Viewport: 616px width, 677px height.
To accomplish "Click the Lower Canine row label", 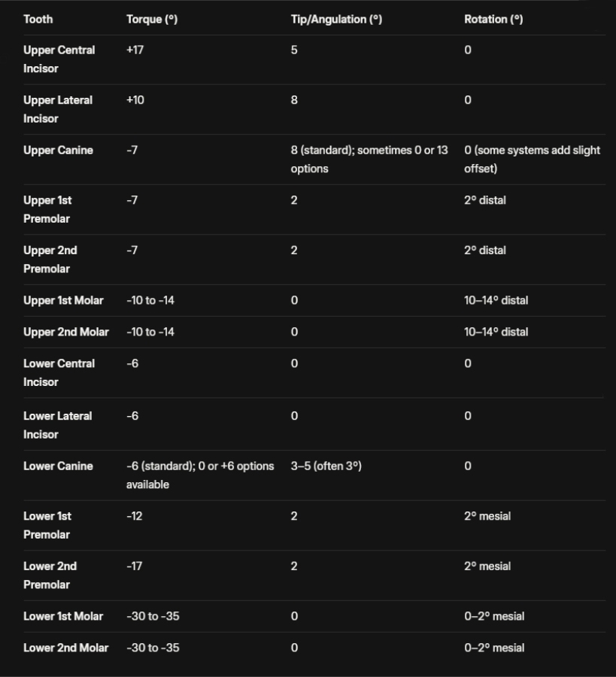I will pyautogui.click(x=58, y=466).
